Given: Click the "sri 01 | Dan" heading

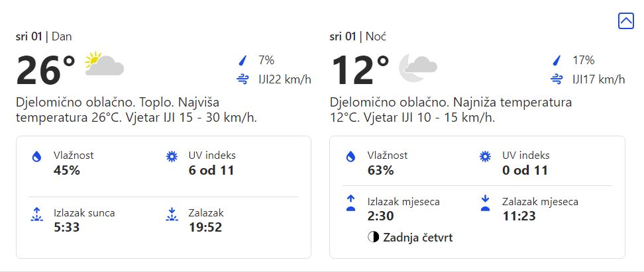Looking at the screenshot, I should point(44,36).
